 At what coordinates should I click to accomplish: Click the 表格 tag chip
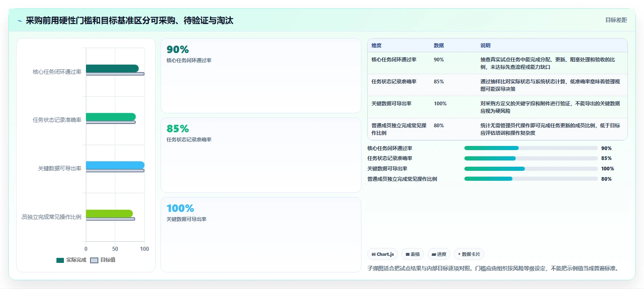412,254
